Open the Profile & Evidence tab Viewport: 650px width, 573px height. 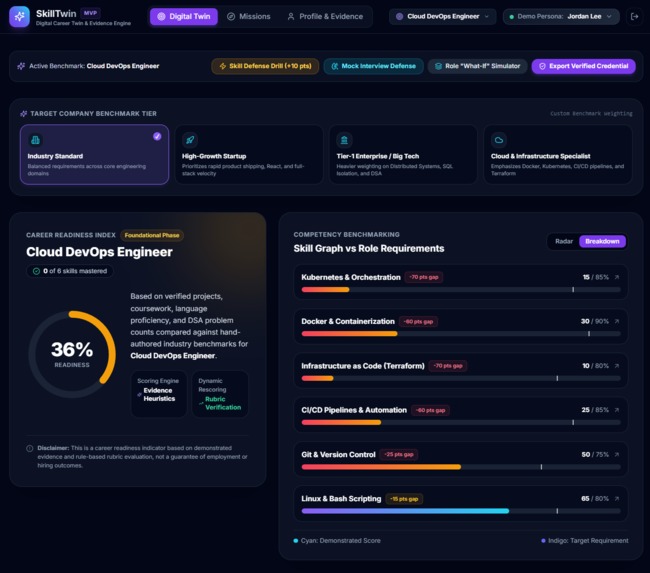click(x=325, y=17)
